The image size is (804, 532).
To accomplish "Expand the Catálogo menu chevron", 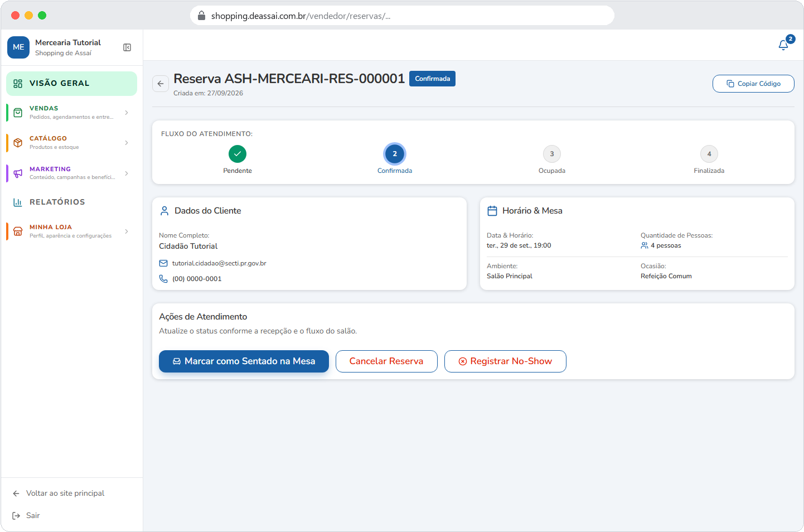I will tap(127, 143).
